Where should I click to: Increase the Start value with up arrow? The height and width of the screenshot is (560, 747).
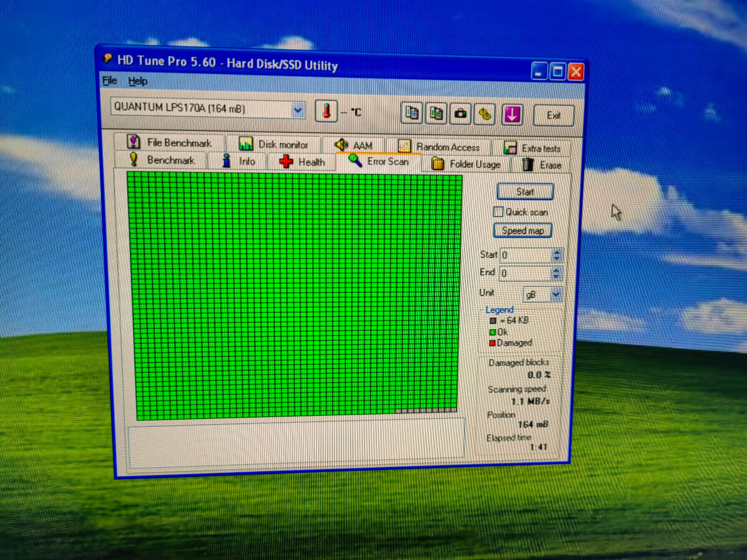(x=556, y=252)
